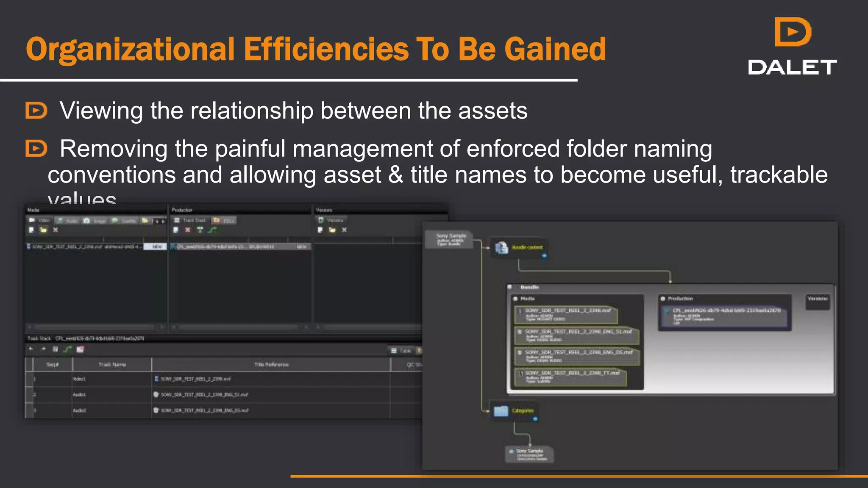868x488 pixels.
Task: Switch to the Audio tab in Media panel
Action: point(68,221)
